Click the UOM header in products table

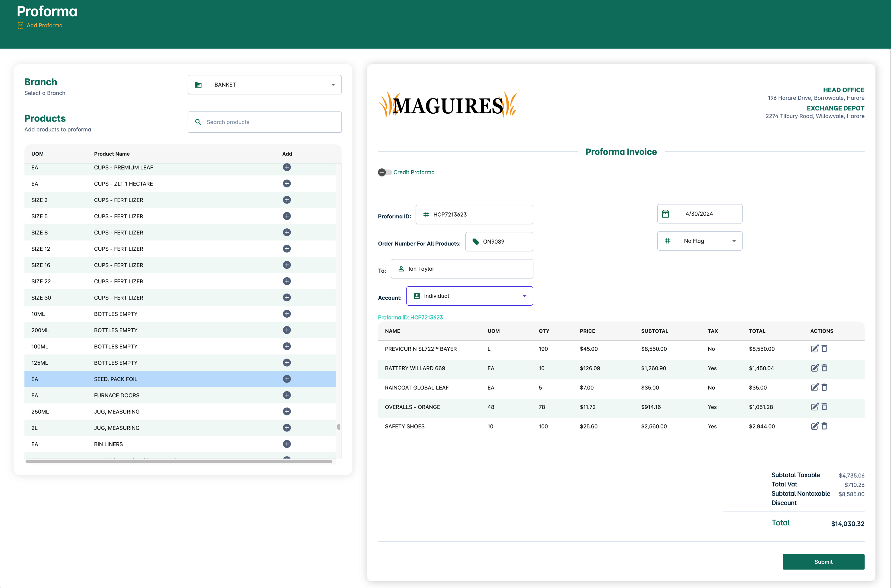38,154
